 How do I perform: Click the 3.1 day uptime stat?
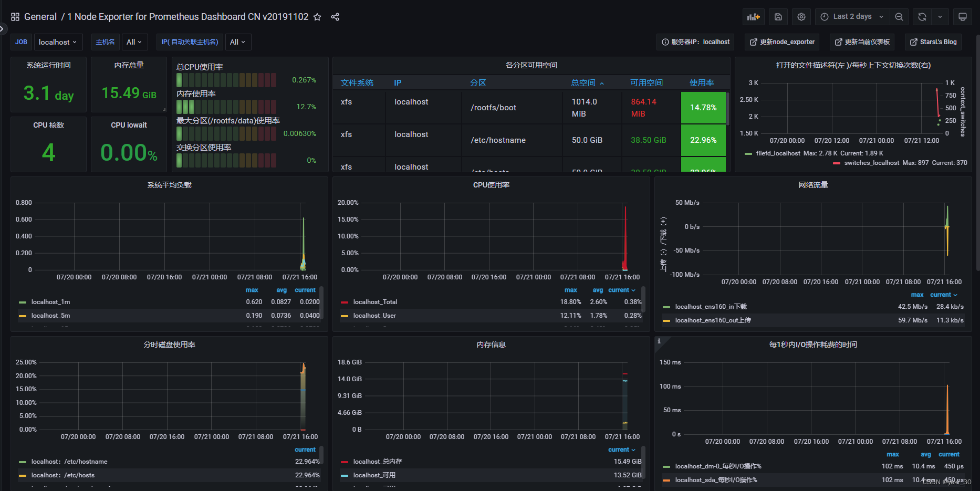pyautogui.click(x=48, y=93)
